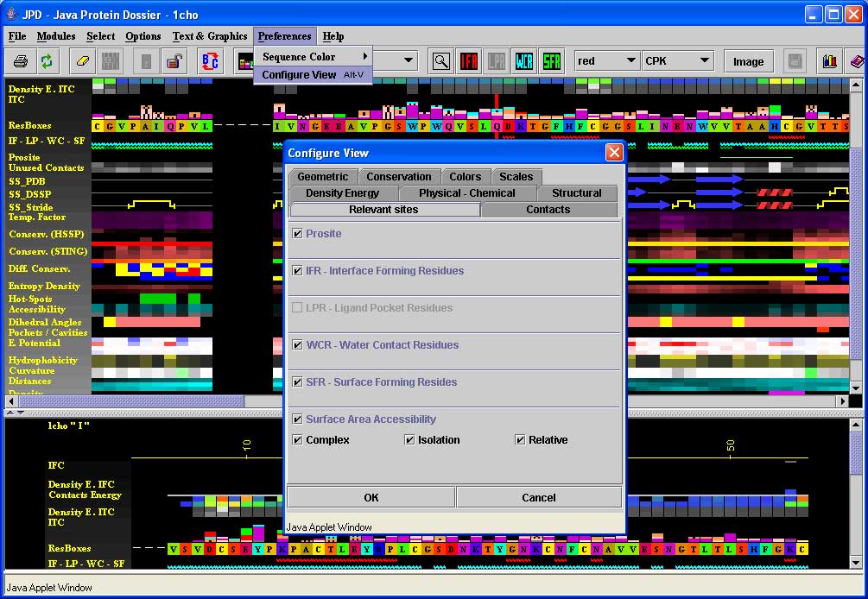
Task: Toggle the red IFR toolbar icon
Action: pos(469,61)
